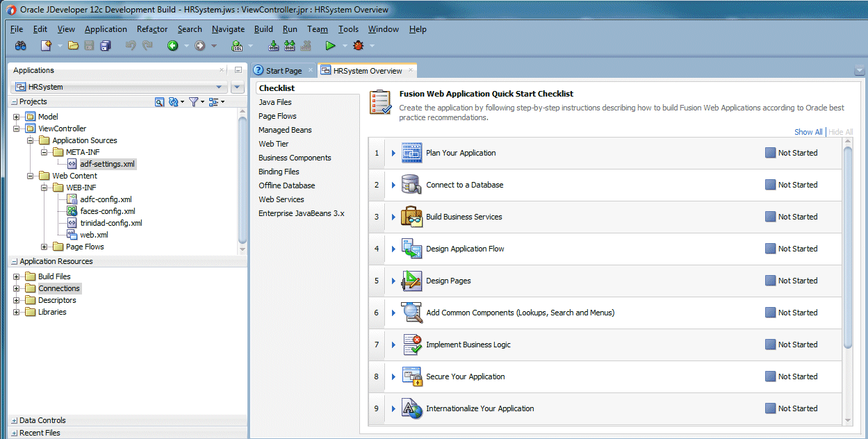
Task: Click the Connect to a Database icon
Action: (411, 185)
